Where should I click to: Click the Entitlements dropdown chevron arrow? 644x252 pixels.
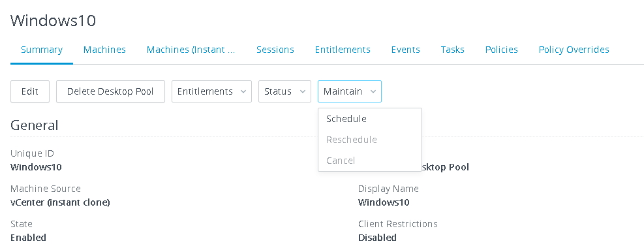point(243,91)
